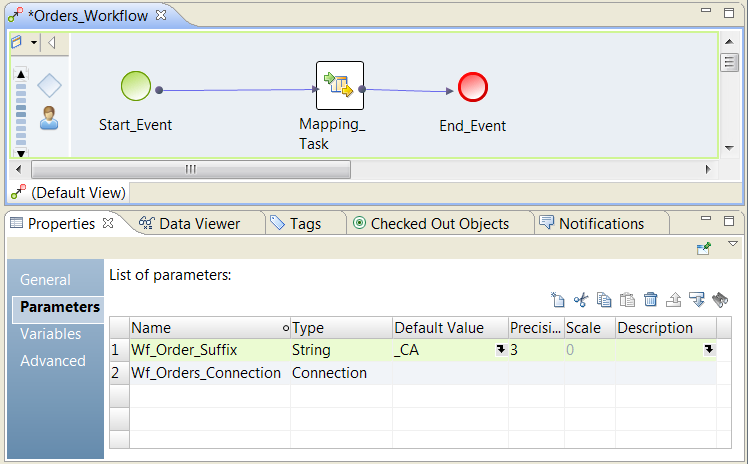Screen dimensions: 748x464
Task: Switch to the Data Viewer tab
Action: click(x=198, y=223)
